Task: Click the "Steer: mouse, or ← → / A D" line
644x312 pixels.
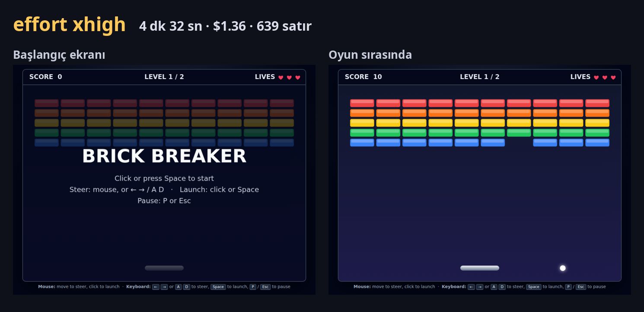Action: (117, 190)
